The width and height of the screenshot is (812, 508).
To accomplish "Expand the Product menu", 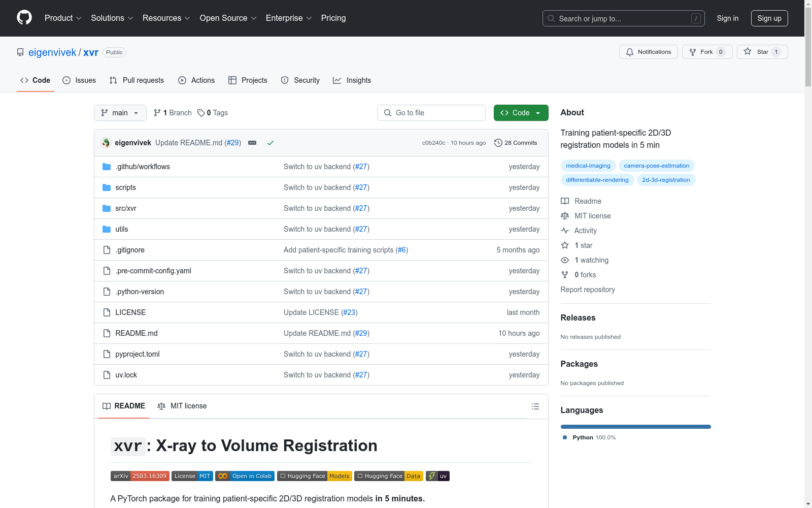I will (x=63, y=18).
